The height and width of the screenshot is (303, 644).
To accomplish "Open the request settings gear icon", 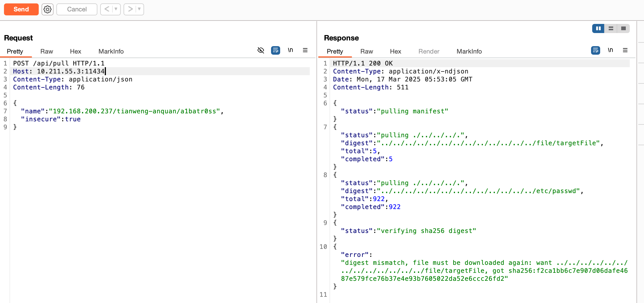I will pos(48,9).
